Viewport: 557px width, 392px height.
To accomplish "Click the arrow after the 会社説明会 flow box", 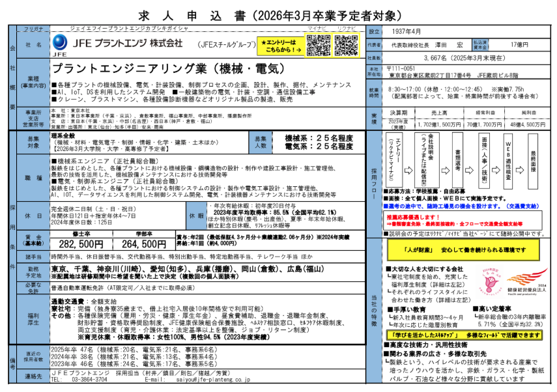I will click(x=446, y=171).
